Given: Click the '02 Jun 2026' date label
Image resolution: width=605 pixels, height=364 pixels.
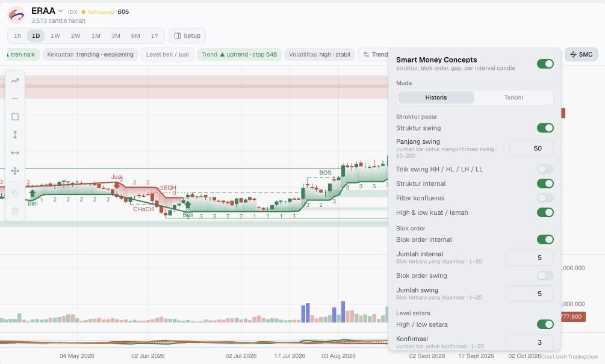Looking at the screenshot, I should 147,356.
